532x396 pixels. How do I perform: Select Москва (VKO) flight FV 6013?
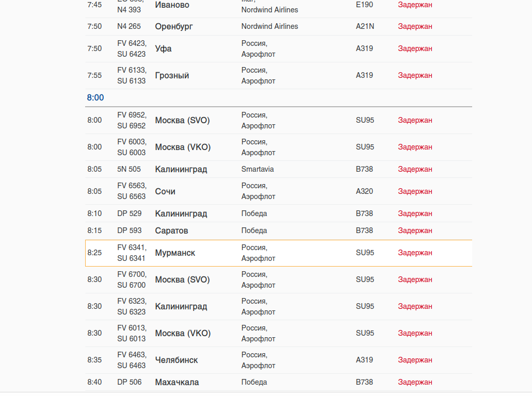279,333
